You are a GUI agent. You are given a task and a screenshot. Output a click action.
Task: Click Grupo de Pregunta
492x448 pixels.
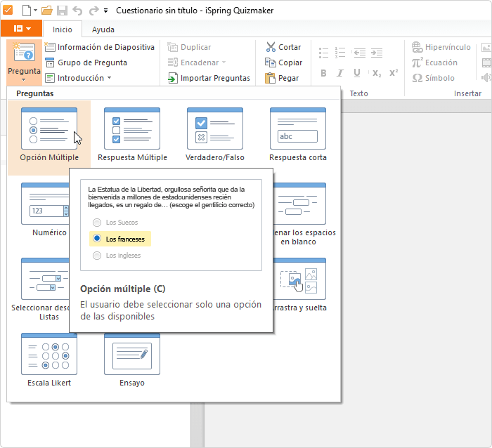[x=86, y=62]
